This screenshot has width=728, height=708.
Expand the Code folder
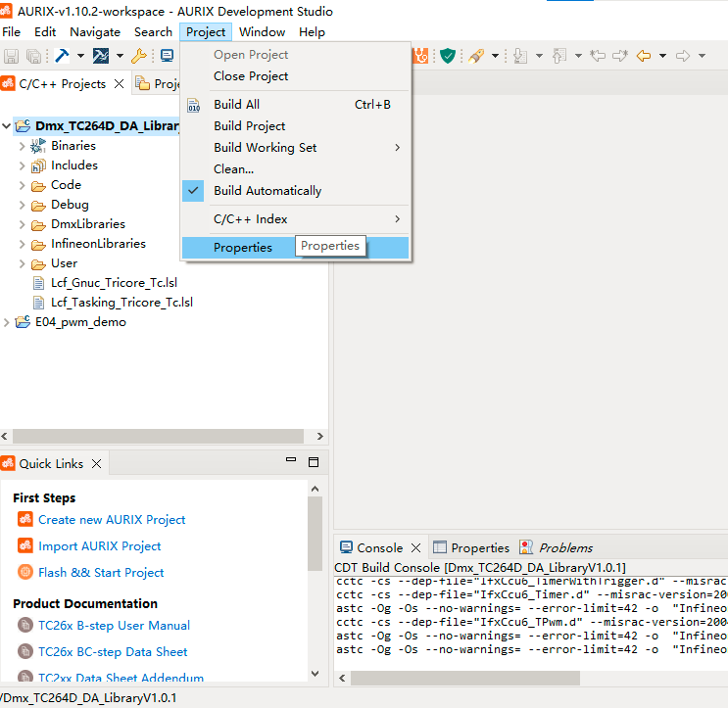point(22,185)
